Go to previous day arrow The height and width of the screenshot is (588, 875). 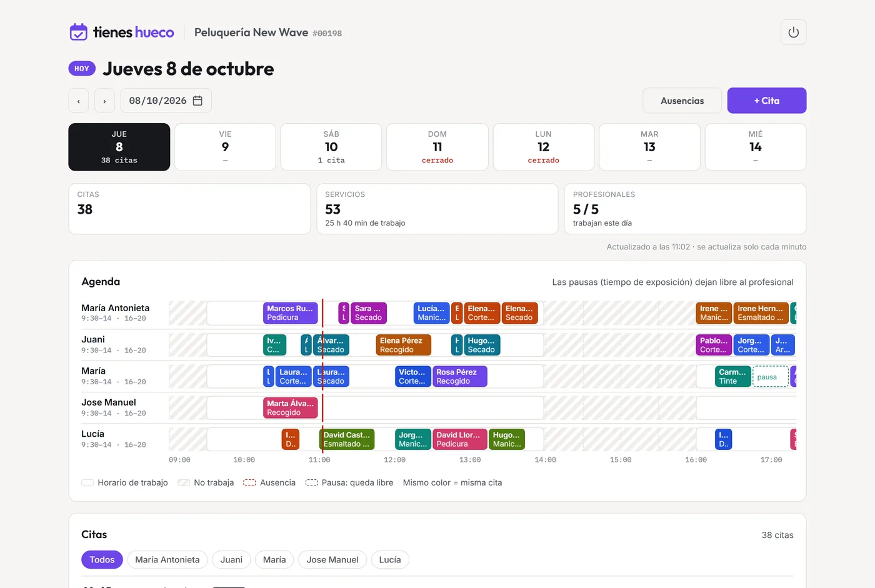tap(79, 101)
